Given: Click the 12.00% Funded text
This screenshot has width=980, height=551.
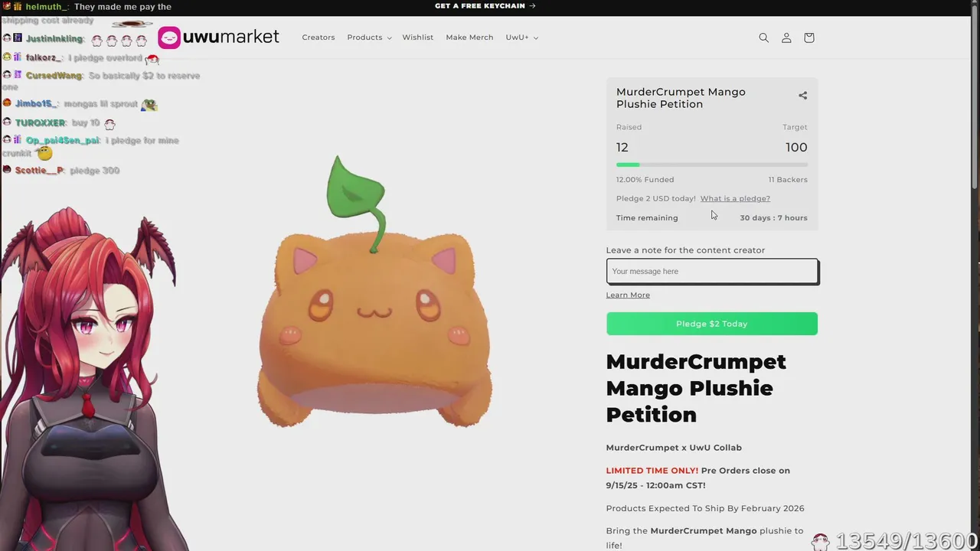Looking at the screenshot, I should pyautogui.click(x=645, y=180).
